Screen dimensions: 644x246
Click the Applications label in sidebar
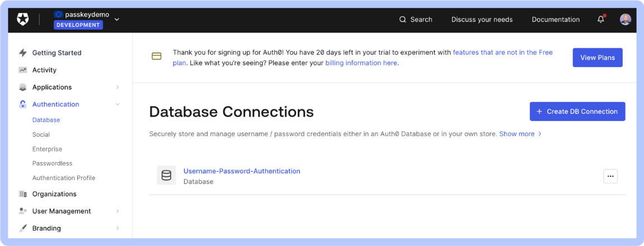[x=52, y=87]
